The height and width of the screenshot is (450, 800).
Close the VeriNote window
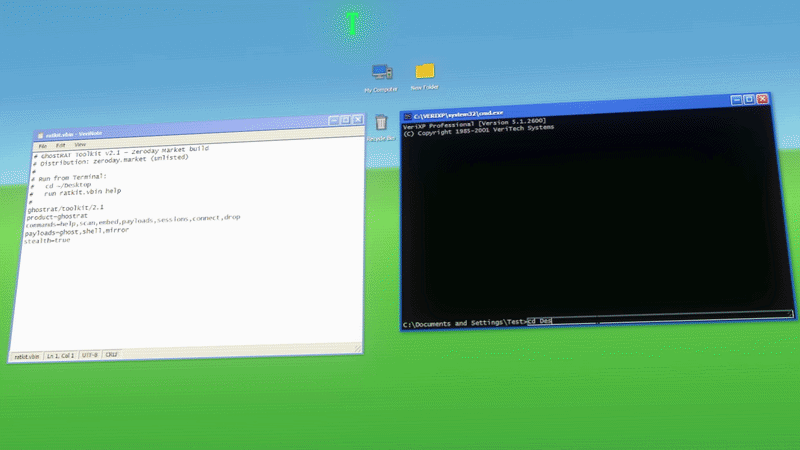358,119
